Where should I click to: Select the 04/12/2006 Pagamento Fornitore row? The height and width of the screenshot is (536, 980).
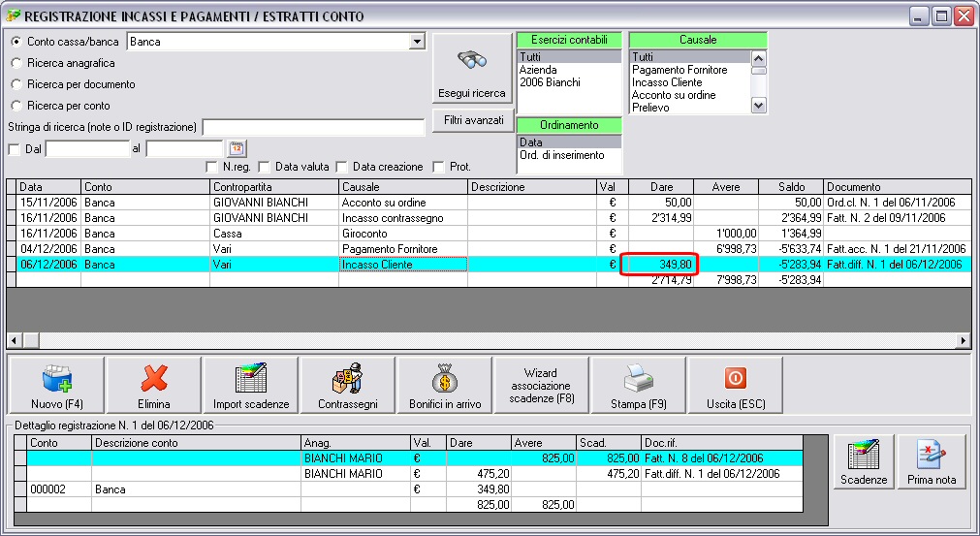click(490, 249)
